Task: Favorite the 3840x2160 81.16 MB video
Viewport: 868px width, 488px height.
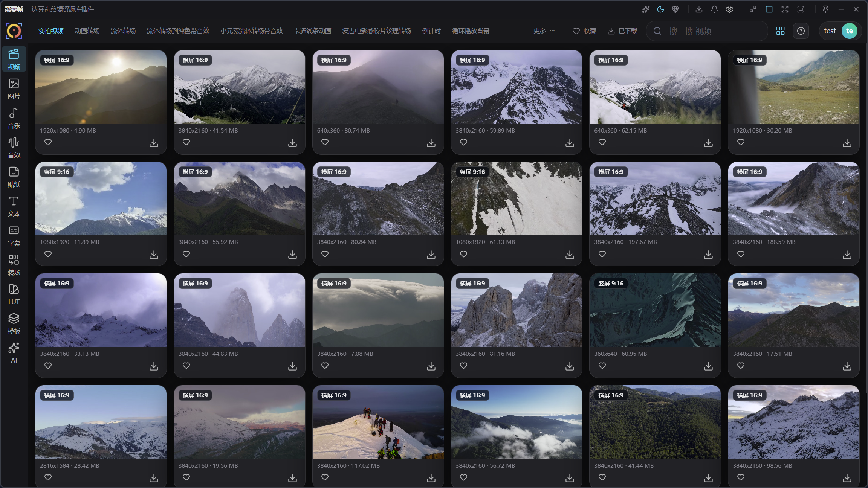Action: 463,366
